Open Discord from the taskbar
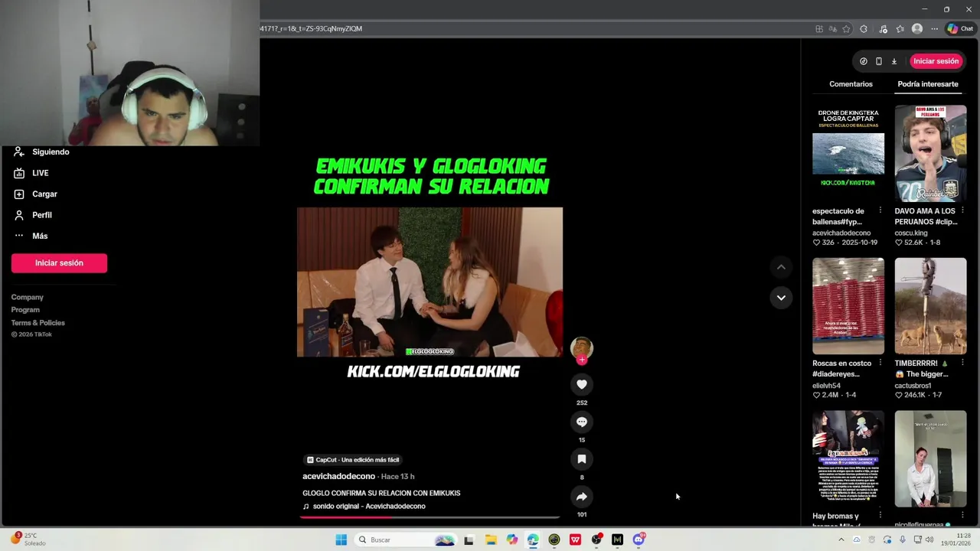This screenshot has width=980, height=551. (639, 540)
